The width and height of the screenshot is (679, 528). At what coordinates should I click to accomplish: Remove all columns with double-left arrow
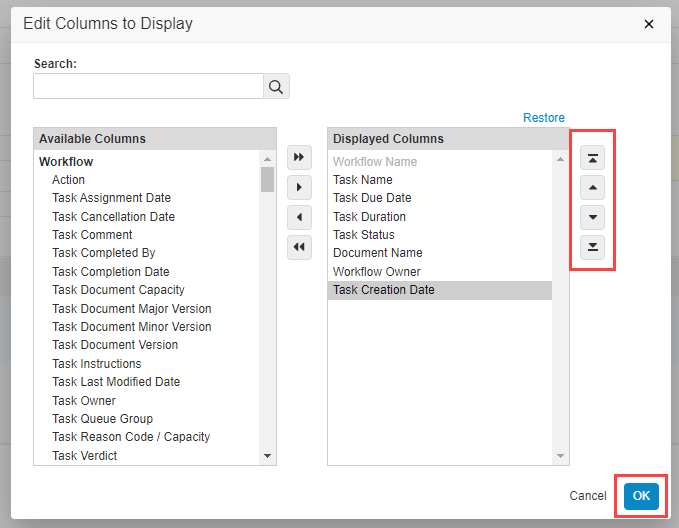click(x=299, y=247)
